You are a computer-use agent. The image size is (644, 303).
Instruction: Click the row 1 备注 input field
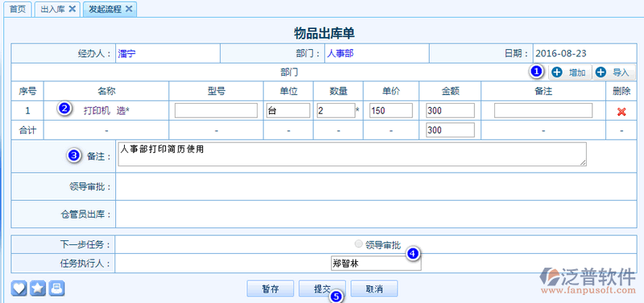coord(543,111)
